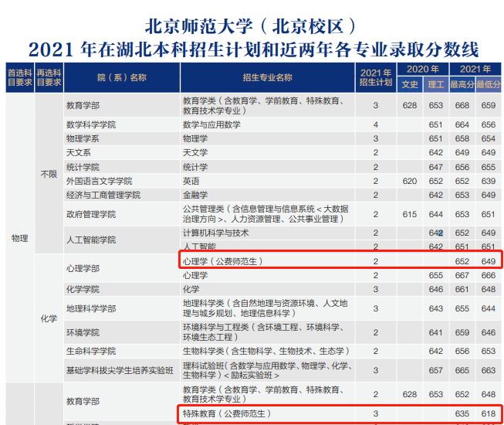
Task: Click the '公共管理类' major cell
Action: click(267, 214)
